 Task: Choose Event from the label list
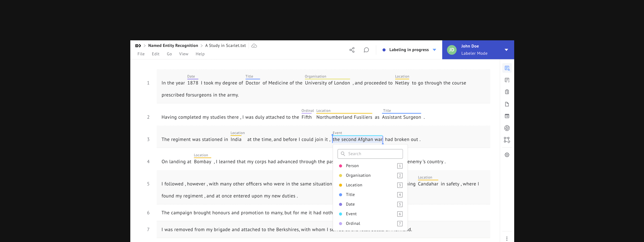pyautogui.click(x=370, y=214)
